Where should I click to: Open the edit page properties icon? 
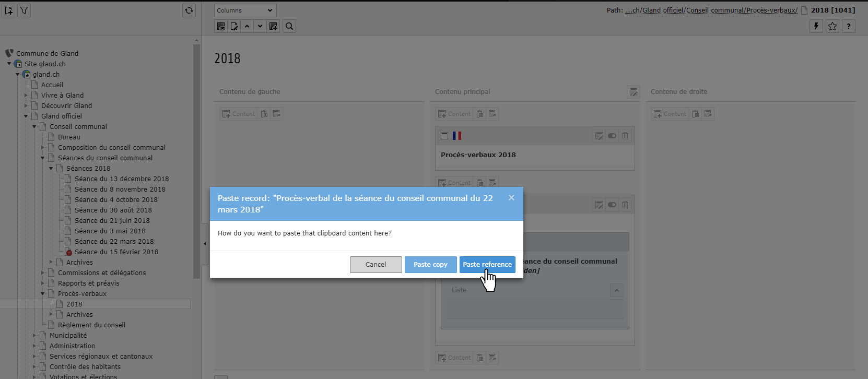tap(234, 26)
